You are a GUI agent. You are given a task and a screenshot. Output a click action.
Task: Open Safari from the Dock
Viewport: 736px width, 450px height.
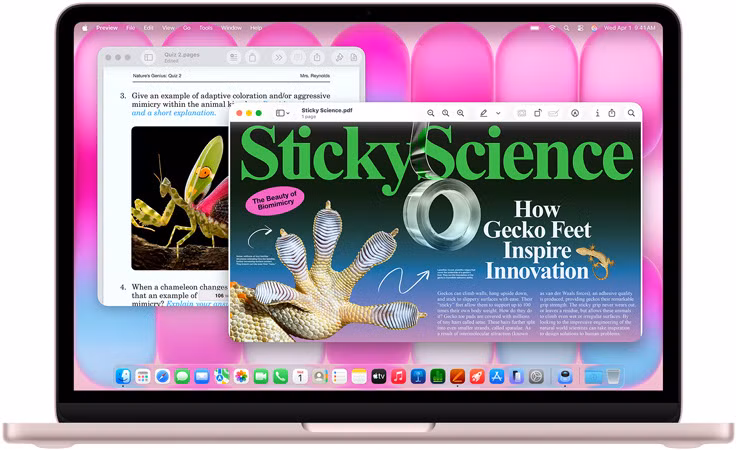pyautogui.click(x=162, y=376)
